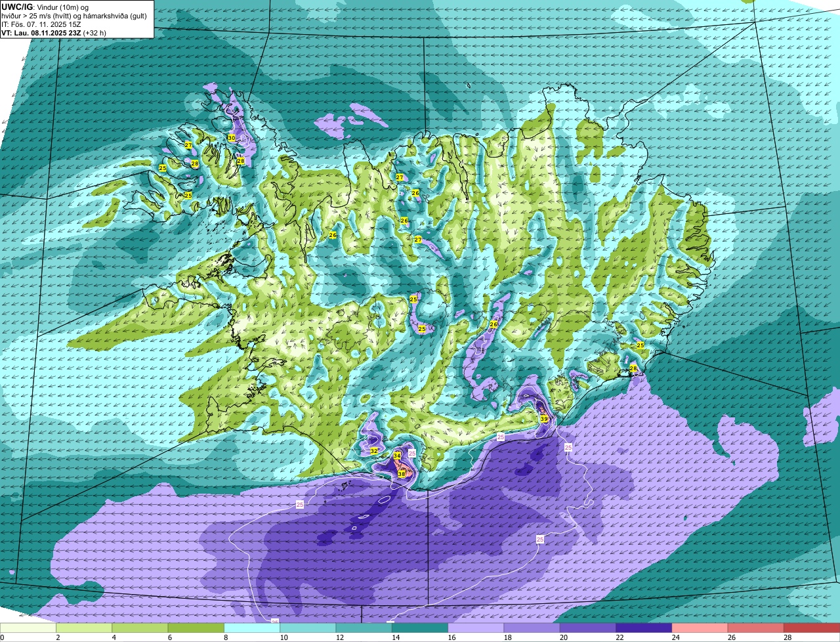Select the 2–4 m/s legend color band
Image resolution: width=840 pixels, height=642 pixels.
click(84, 628)
